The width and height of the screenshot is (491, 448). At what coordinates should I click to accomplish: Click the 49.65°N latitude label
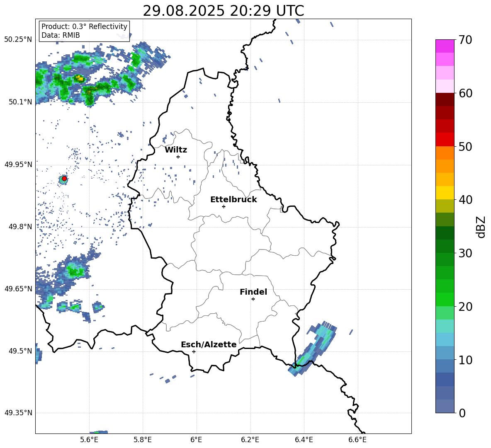18,288
